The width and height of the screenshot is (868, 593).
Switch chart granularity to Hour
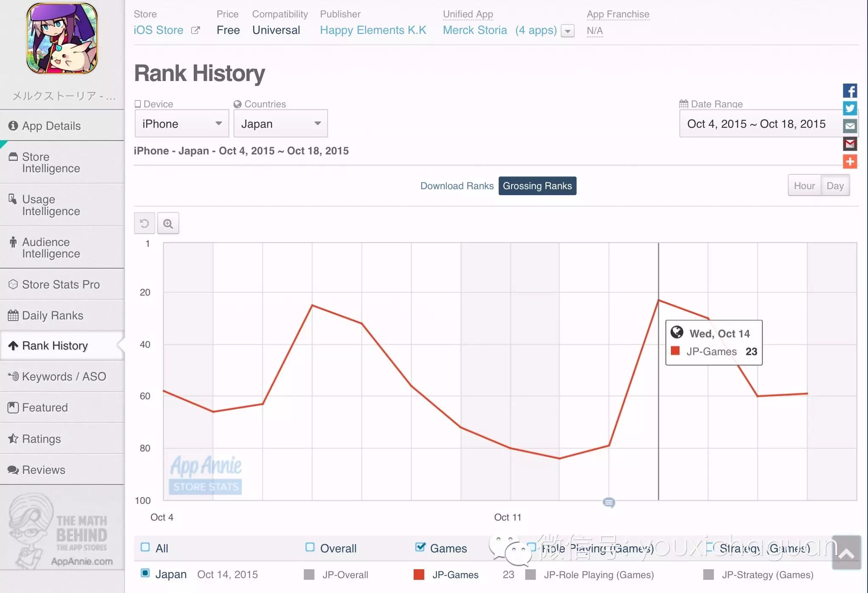click(804, 186)
